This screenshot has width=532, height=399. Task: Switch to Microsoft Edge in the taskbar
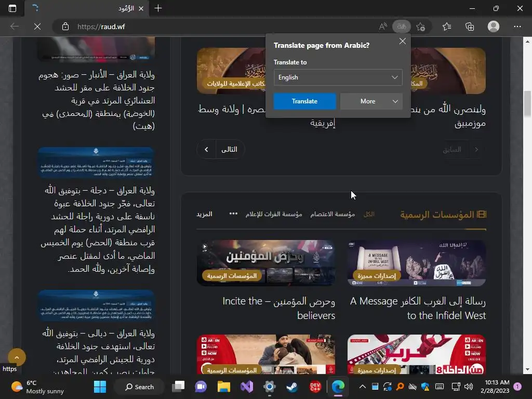338,387
